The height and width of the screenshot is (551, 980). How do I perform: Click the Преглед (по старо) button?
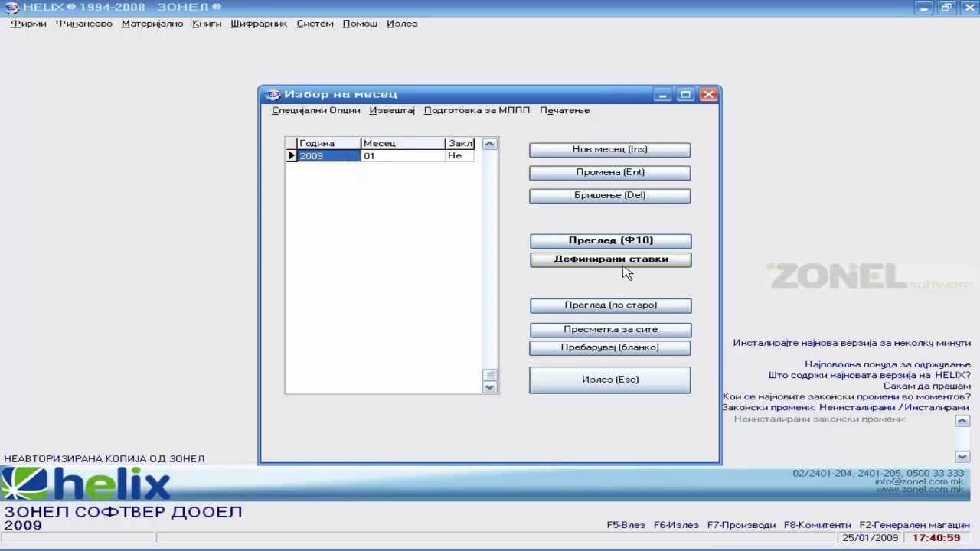coord(610,305)
